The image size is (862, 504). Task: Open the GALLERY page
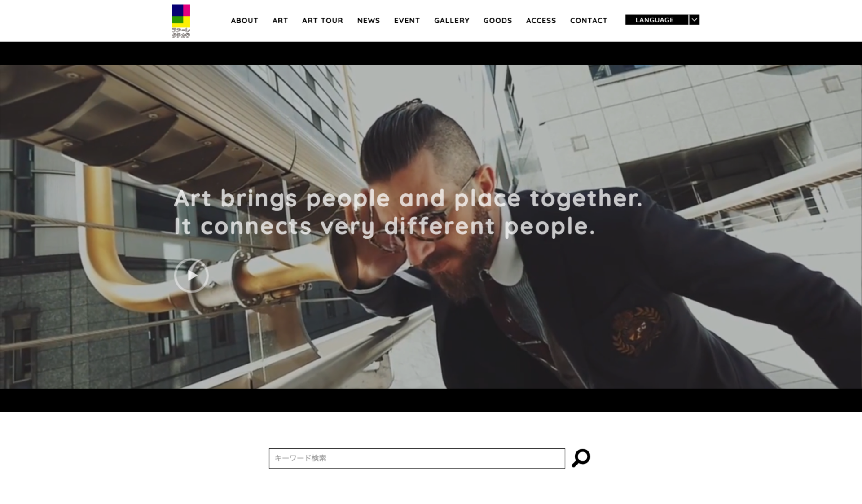click(x=452, y=21)
